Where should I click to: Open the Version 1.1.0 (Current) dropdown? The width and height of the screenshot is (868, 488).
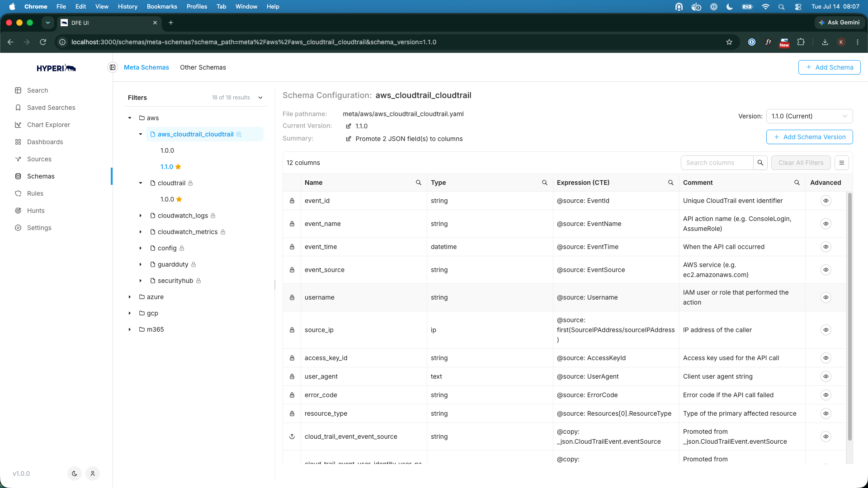point(809,116)
